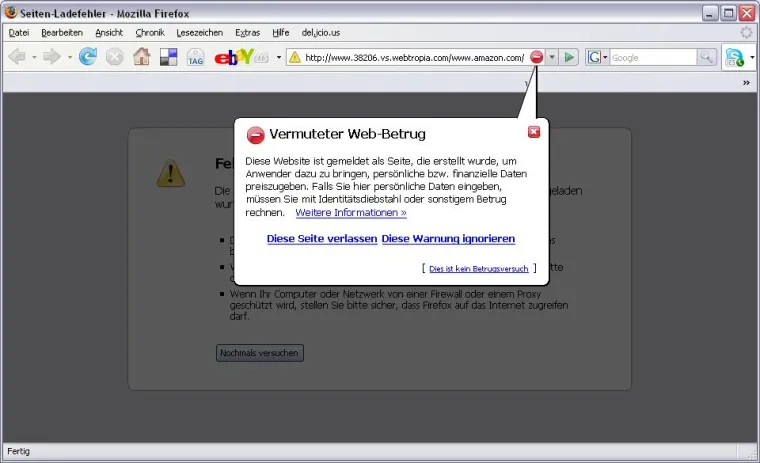
Task: Click into the Google search field
Action: point(653,58)
